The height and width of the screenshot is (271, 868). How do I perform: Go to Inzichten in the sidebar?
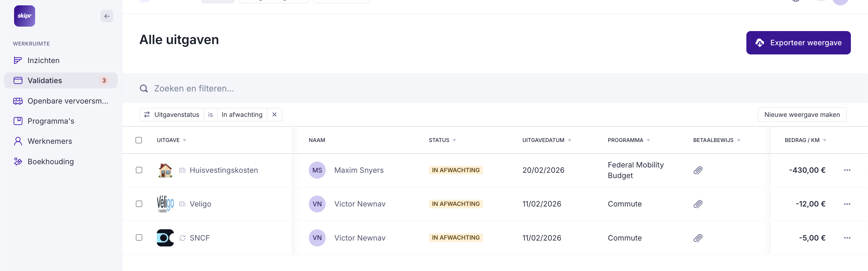click(x=43, y=60)
